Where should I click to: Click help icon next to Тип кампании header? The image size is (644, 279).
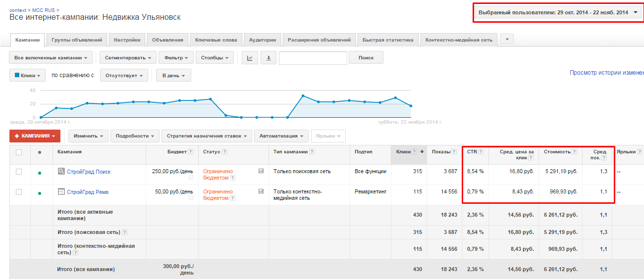(x=312, y=152)
